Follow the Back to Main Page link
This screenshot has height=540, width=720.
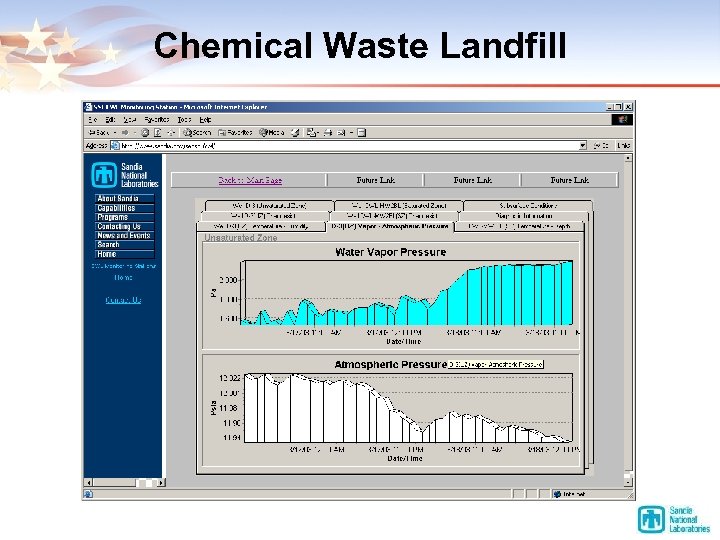pos(250,180)
